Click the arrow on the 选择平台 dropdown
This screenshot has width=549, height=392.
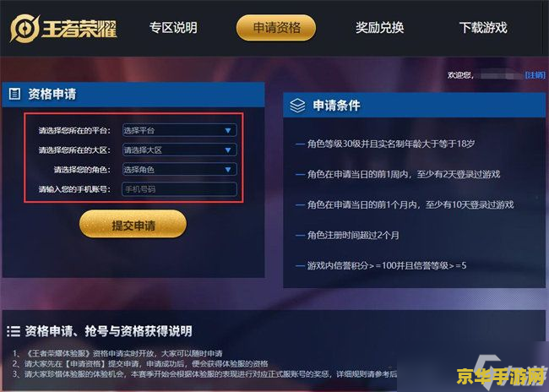pos(228,131)
